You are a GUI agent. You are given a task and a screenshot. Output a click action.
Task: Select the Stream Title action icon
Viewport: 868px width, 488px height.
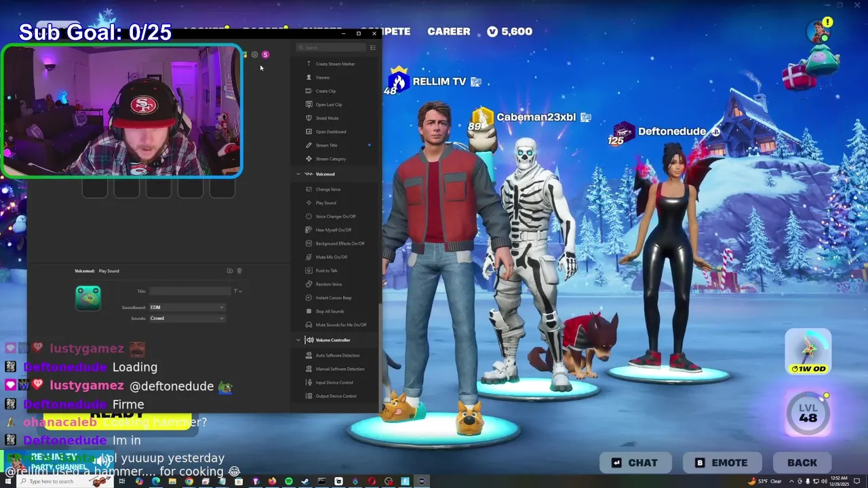tap(309, 145)
